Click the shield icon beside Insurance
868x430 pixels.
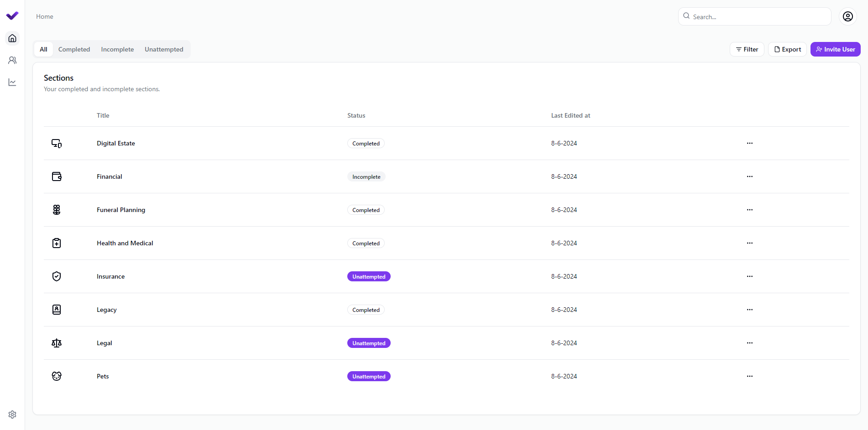coord(56,276)
